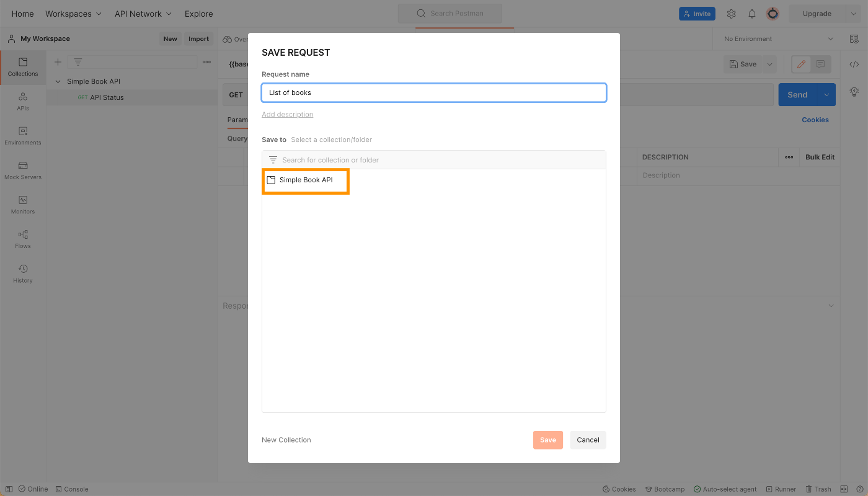Open the History sidebar section
The image size is (868, 496).
tap(23, 274)
